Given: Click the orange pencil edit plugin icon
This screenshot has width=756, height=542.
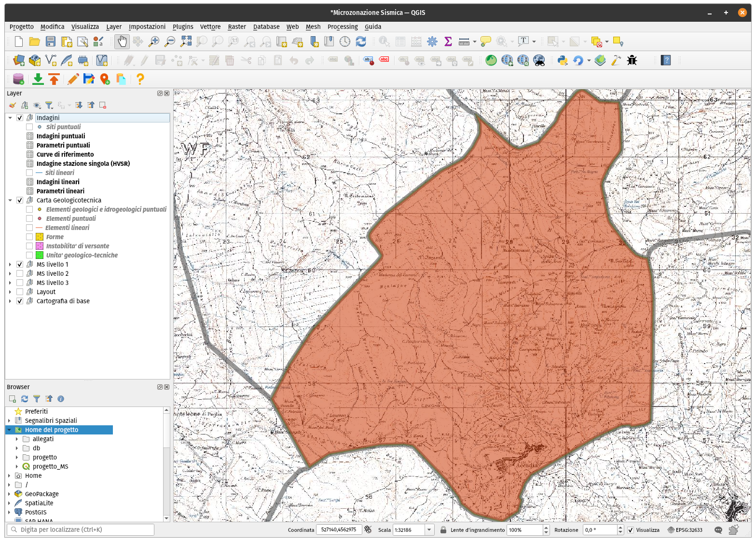Looking at the screenshot, I should (73, 79).
